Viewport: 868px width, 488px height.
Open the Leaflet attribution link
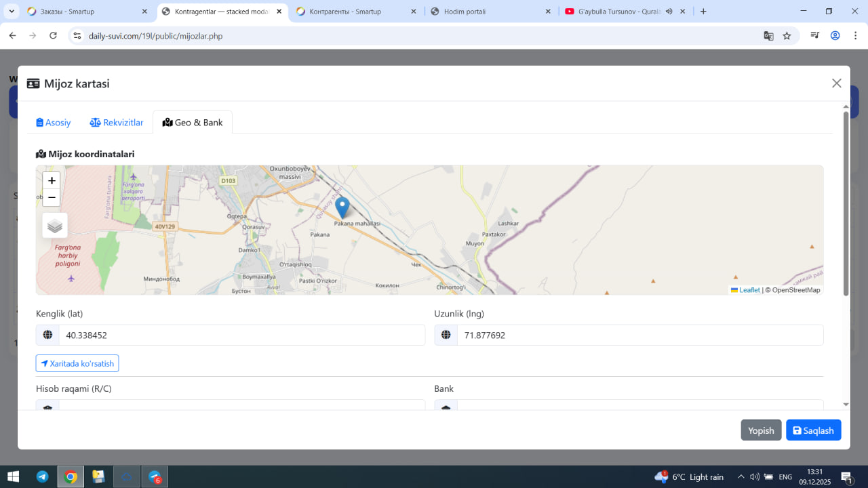pos(749,290)
